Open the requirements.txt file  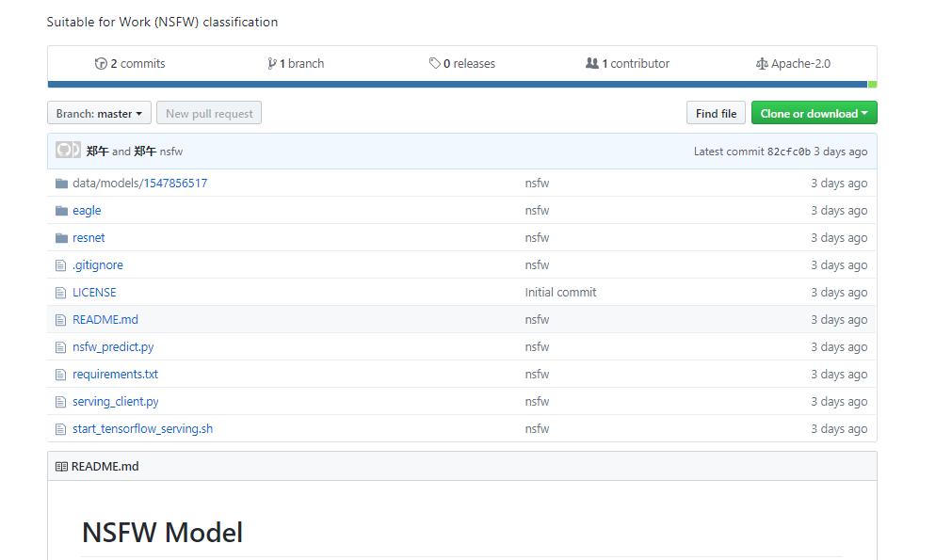coord(116,375)
